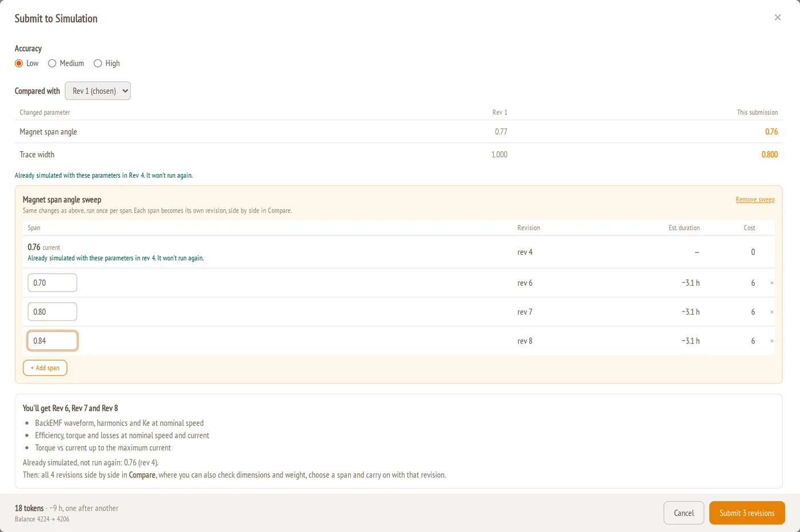Add another span to the sweep

[x=45, y=368]
